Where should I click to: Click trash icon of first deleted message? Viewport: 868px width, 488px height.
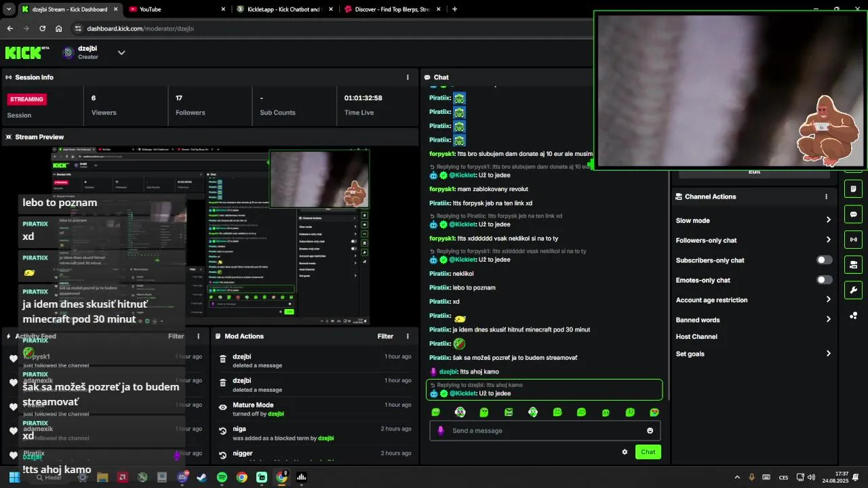(222, 359)
